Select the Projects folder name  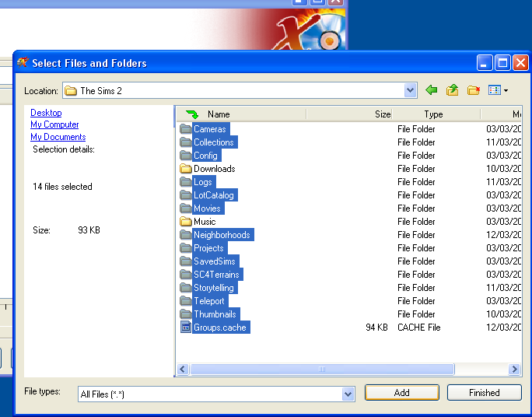pos(208,248)
